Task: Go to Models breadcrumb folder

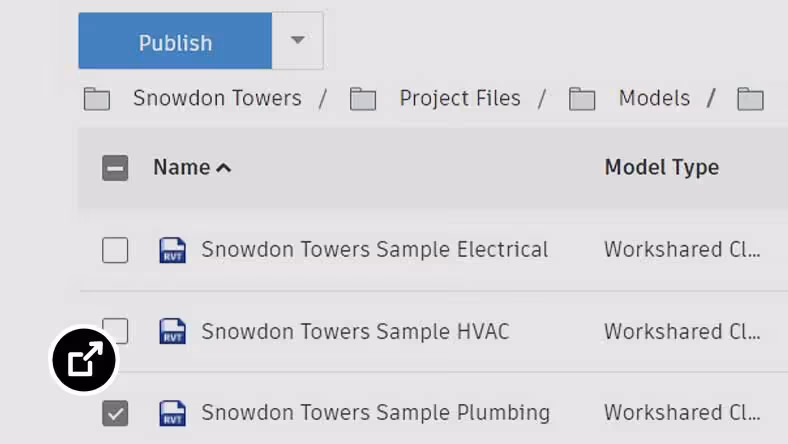Action: click(x=654, y=98)
